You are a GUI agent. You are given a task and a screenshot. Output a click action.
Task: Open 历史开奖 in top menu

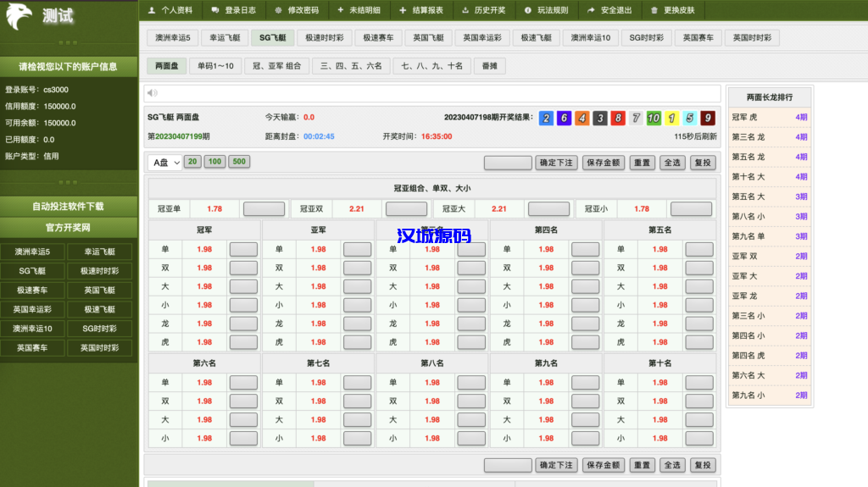[x=483, y=10]
